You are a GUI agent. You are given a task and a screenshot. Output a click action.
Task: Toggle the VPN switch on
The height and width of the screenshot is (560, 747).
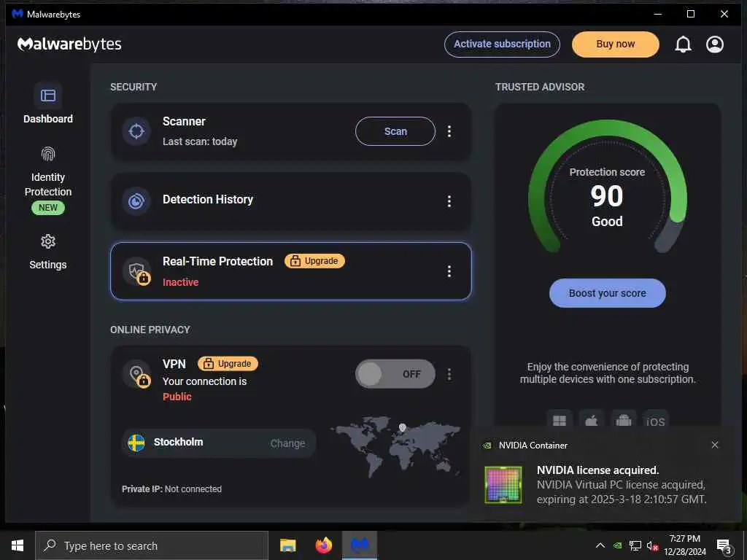click(395, 374)
